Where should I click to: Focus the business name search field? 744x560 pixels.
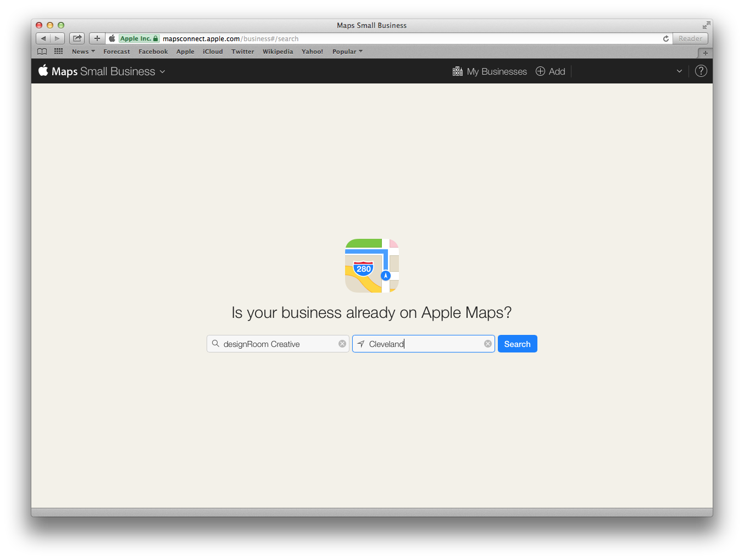point(278,344)
